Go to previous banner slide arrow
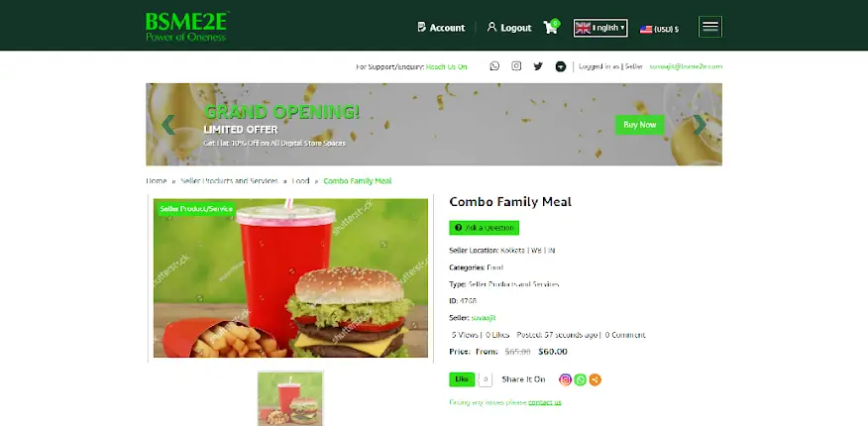868x426 pixels. pos(167,125)
